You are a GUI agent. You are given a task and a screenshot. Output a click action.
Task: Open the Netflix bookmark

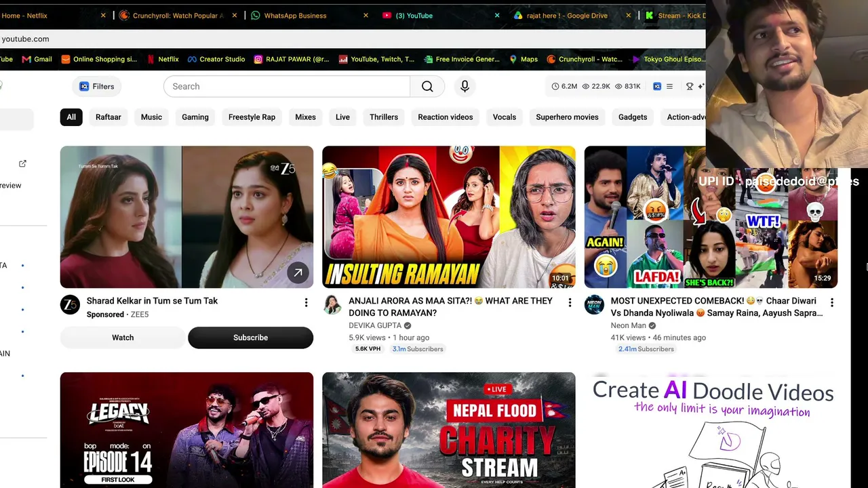pyautogui.click(x=163, y=59)
